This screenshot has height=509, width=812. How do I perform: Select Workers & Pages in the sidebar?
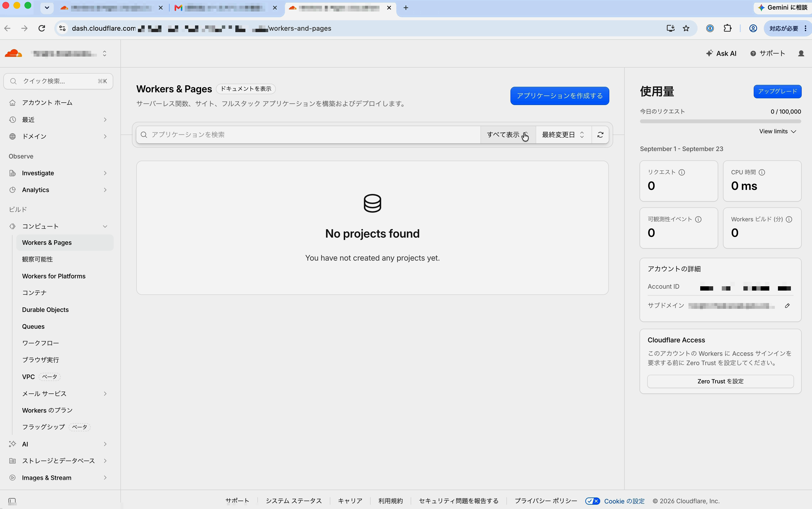click(65, 243)
